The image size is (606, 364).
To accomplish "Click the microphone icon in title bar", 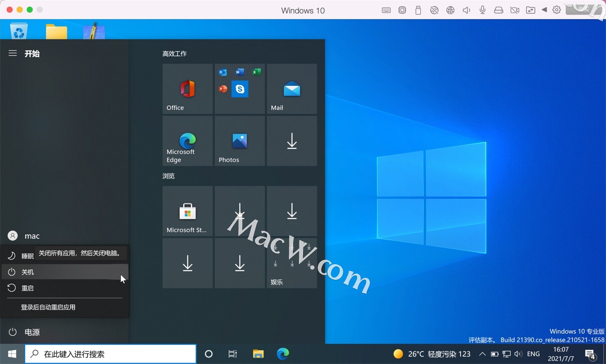I will pyautogui.click(x=483, y=10).
